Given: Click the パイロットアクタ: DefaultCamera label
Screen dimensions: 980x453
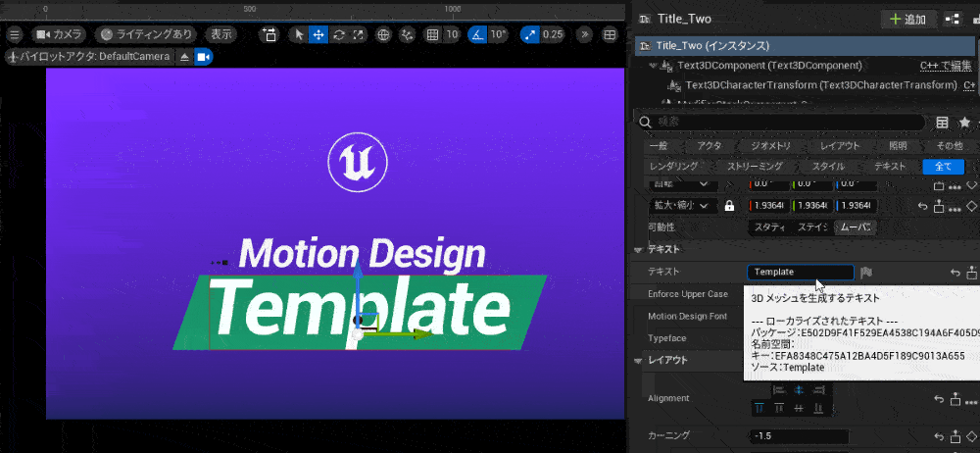Looking at the screenshot, I should [x=89, y=56].
